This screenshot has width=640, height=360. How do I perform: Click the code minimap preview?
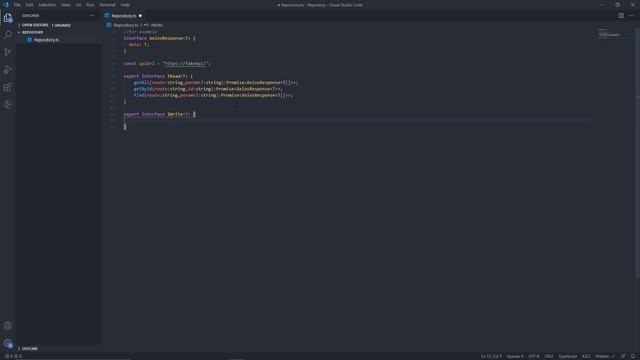click(x=609, y=33)
